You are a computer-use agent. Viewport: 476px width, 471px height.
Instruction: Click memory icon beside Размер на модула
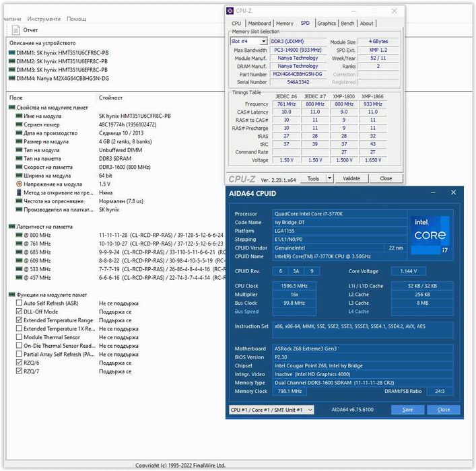point(19,141)
